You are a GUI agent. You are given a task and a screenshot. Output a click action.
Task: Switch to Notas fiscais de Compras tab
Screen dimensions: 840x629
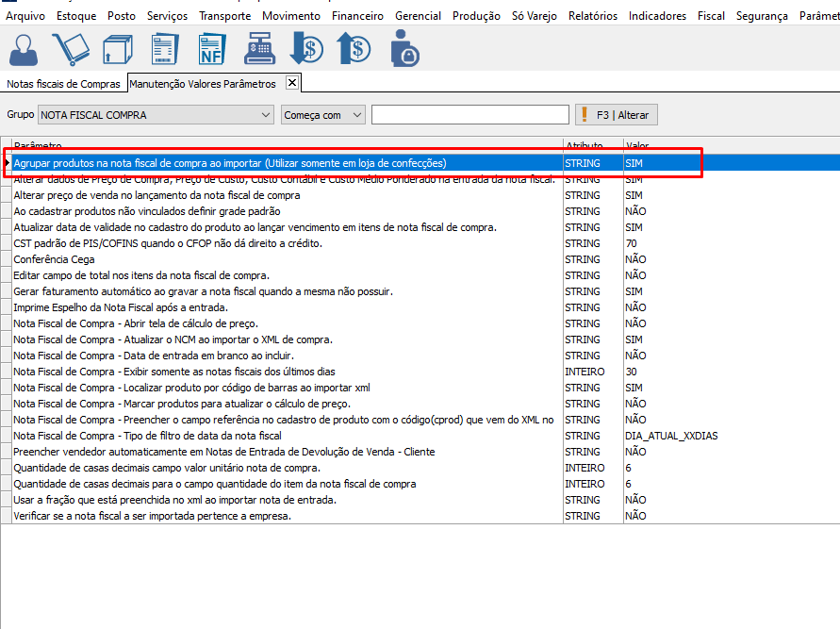[x=64, y=84]
